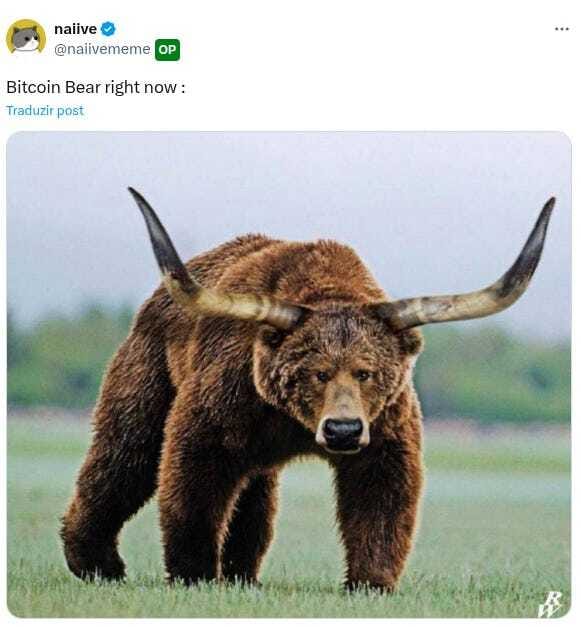The height and width of the screenshot is (627, 581).
Task: Click the bear's right-side horn tip
Action: pos(548,208)
